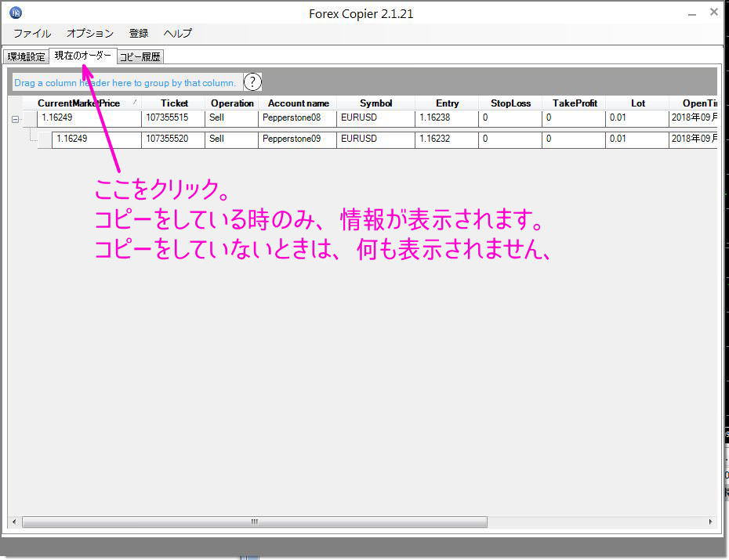Switch to the 環境設定 tab
The image size is (729, 560).
(27, 57)
